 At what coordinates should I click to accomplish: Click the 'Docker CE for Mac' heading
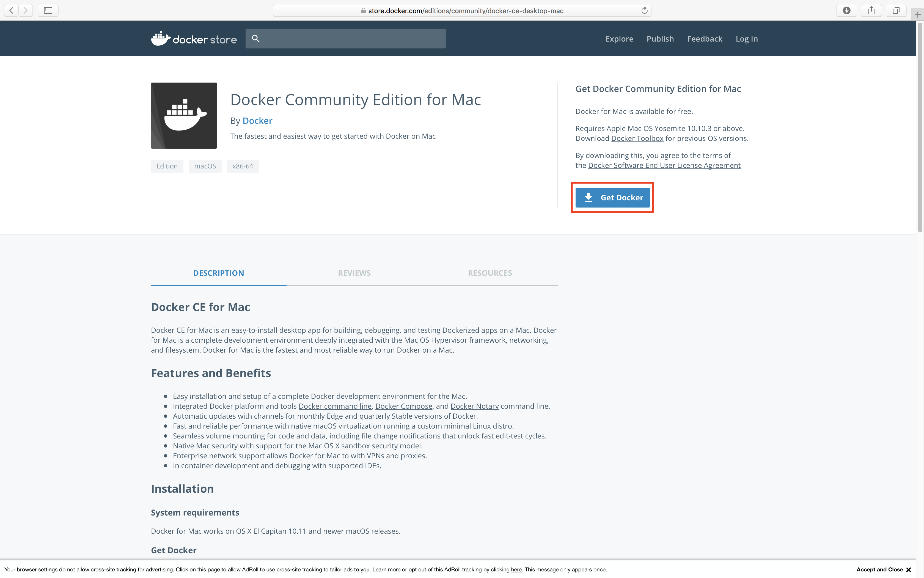click(x=200, y=307)
